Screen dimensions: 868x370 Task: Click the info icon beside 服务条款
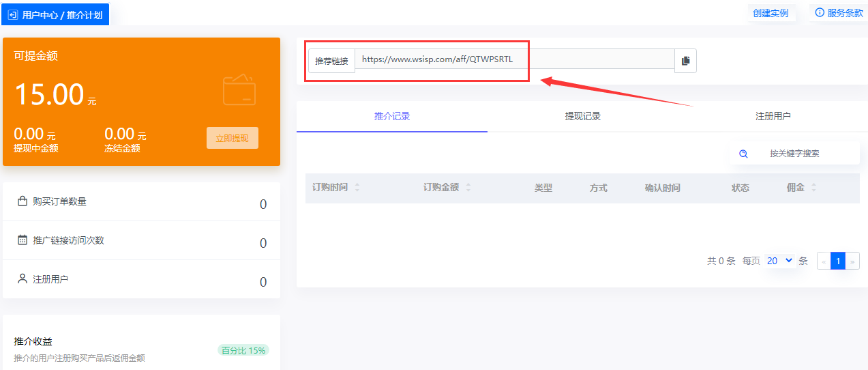(820, 13)
